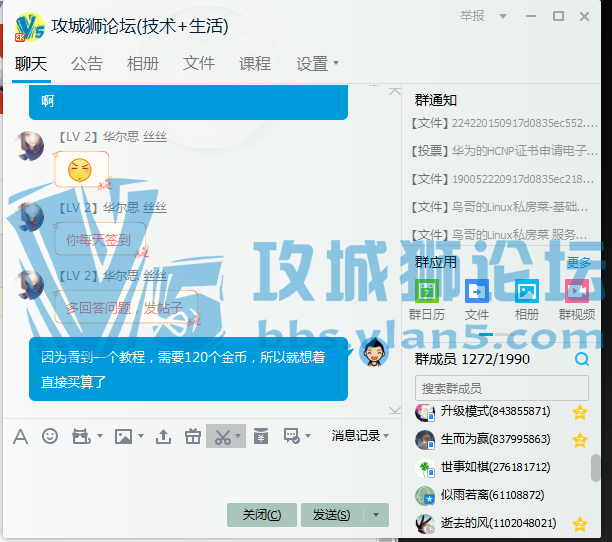Click the 关闭(C) button
Viewport: 612px width, 542px height.
tap(262, 515)
